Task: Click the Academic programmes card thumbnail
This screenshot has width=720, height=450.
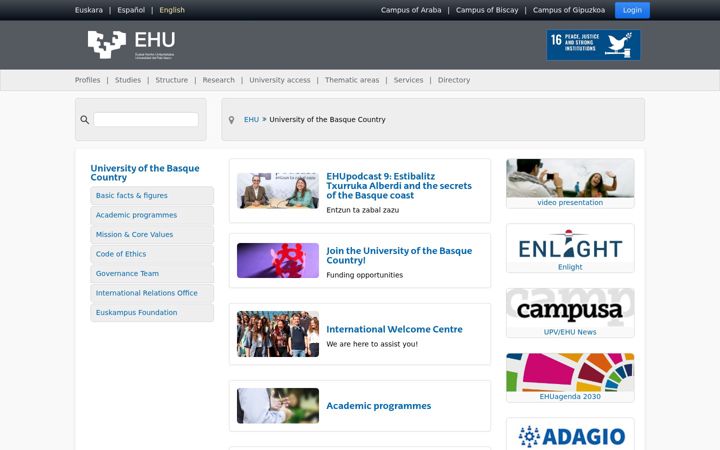Action: [x=278, y=406]
